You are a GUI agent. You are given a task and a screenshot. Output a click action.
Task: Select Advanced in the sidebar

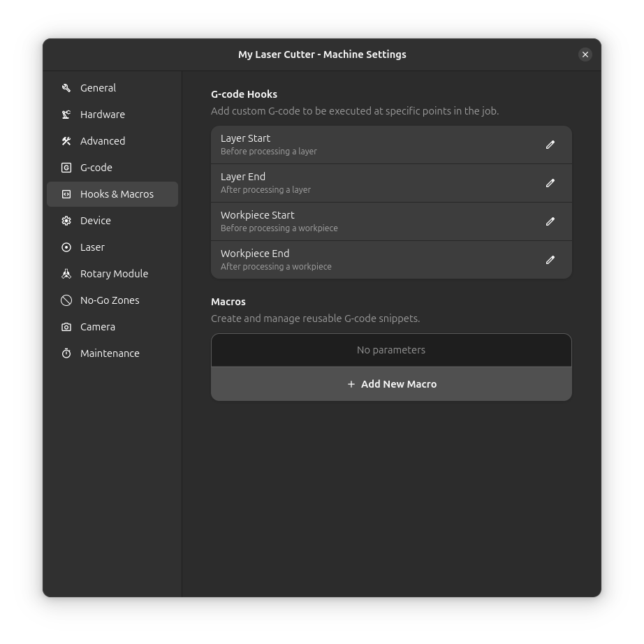click(x=103, y=141)
